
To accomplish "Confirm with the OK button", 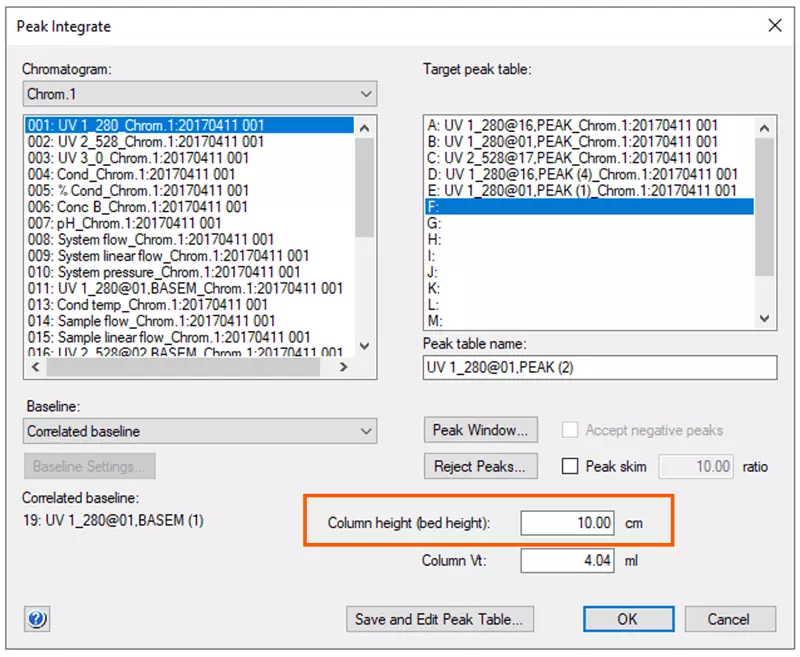I will (626, 619).
